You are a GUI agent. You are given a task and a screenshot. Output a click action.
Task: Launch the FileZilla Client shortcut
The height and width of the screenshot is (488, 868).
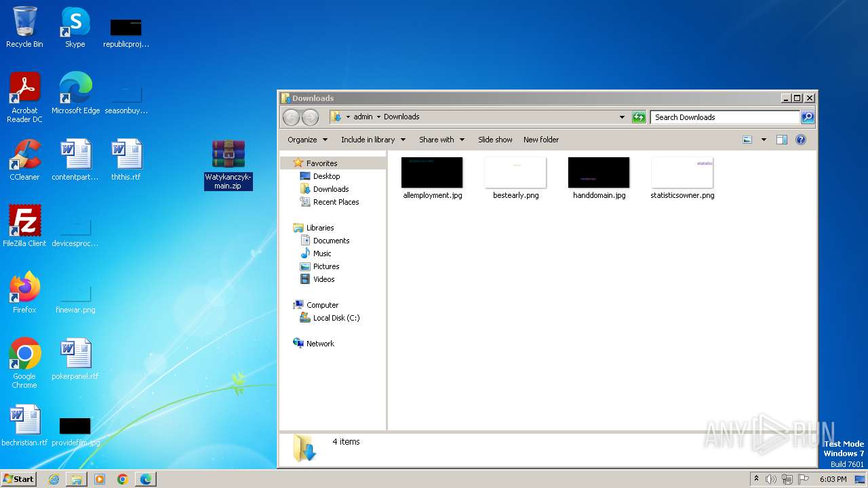click(x=24, y=226)
